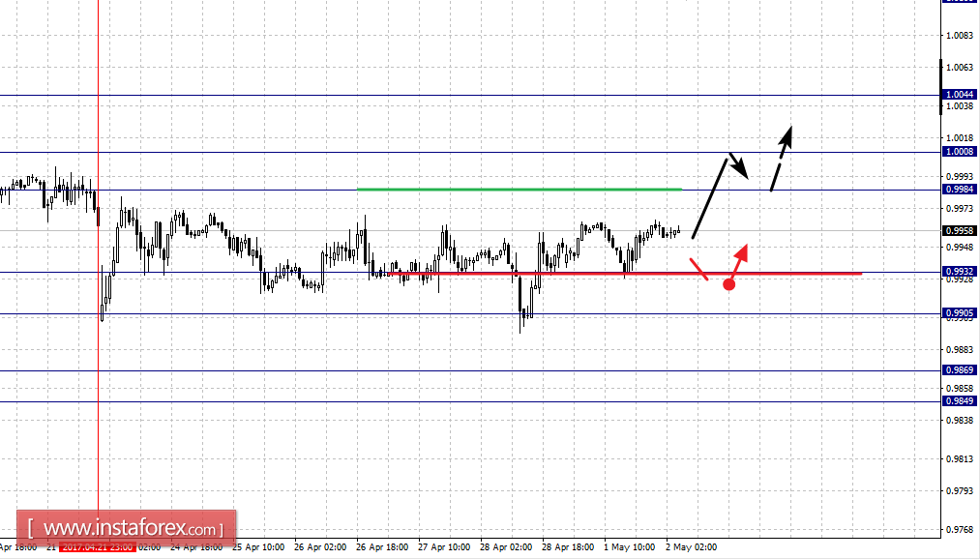Click the 1.0083 price axis value
Viewport: 980px width, 559px height.
(x=960, y=36)
